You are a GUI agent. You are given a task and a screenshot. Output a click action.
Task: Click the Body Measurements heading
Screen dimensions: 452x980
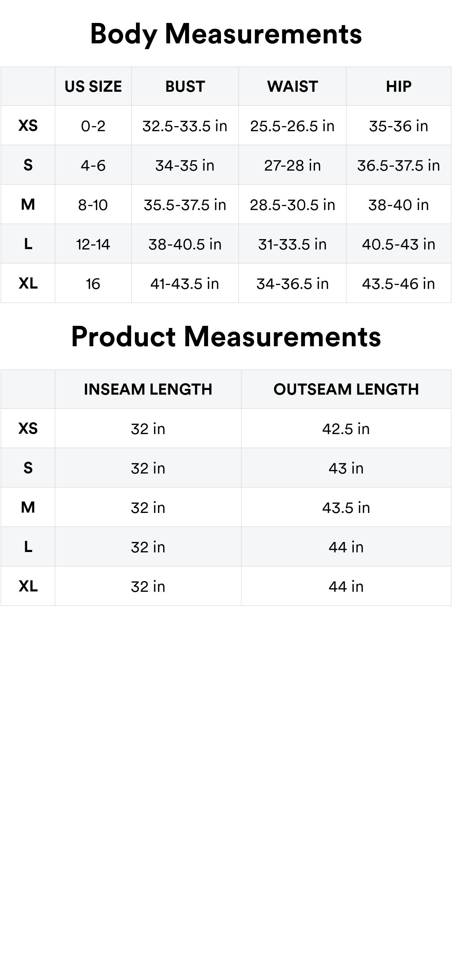(226, 34)
